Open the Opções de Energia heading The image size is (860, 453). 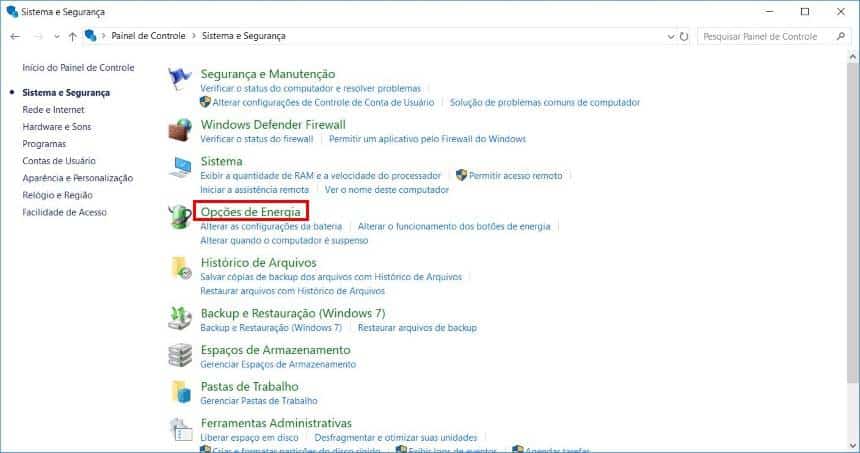click(251, 212)
